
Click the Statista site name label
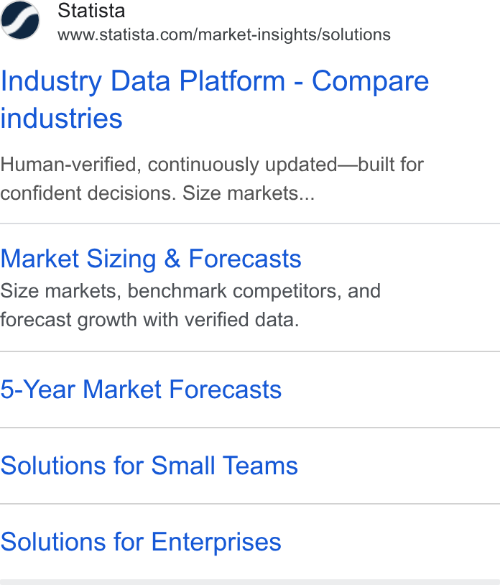pos(91,10)
